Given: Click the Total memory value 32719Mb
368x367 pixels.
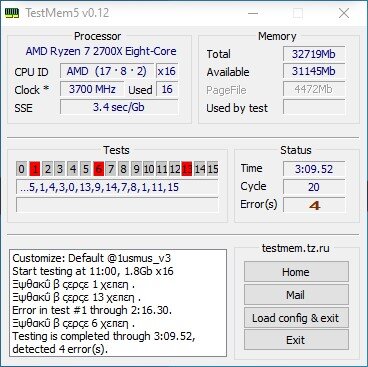Looking at the screenshot, I should pyautogui.click(x=314, y=54).
